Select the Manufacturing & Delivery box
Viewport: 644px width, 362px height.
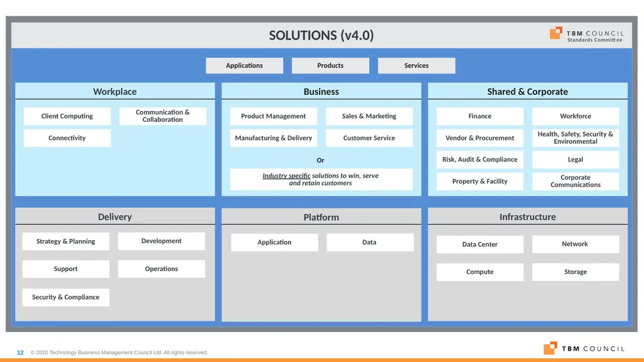tap(274, 138)
